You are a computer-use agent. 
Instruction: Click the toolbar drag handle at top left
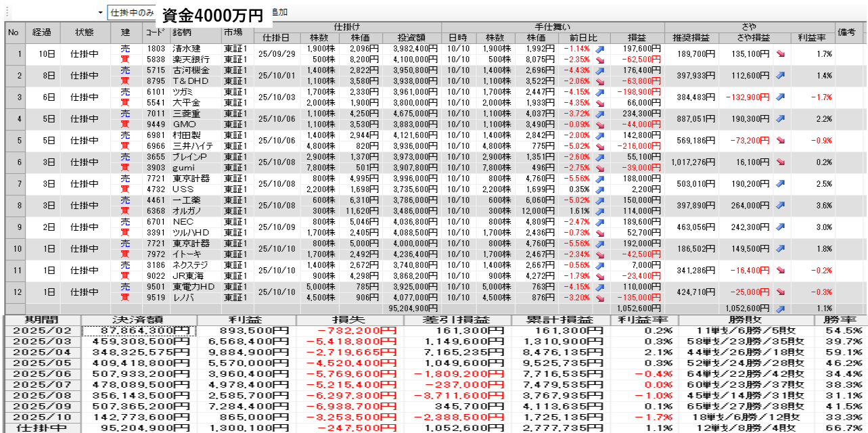6,12
